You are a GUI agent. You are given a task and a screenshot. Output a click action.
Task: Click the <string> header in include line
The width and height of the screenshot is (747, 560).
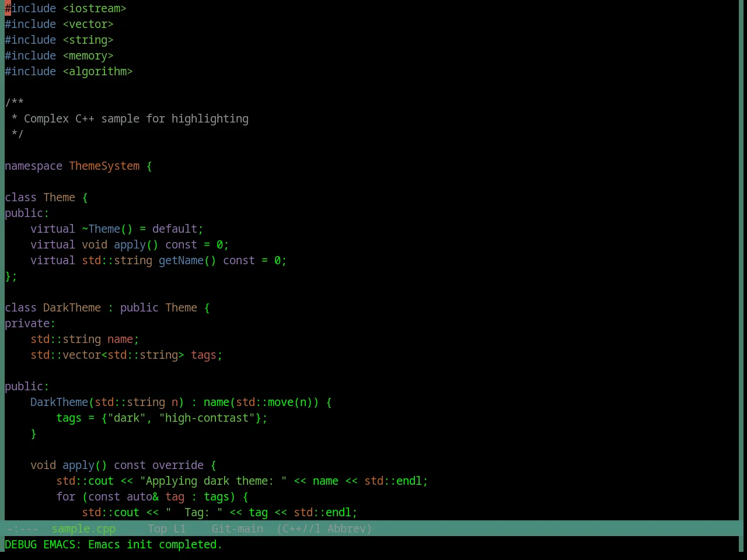[x=88, y=40]
